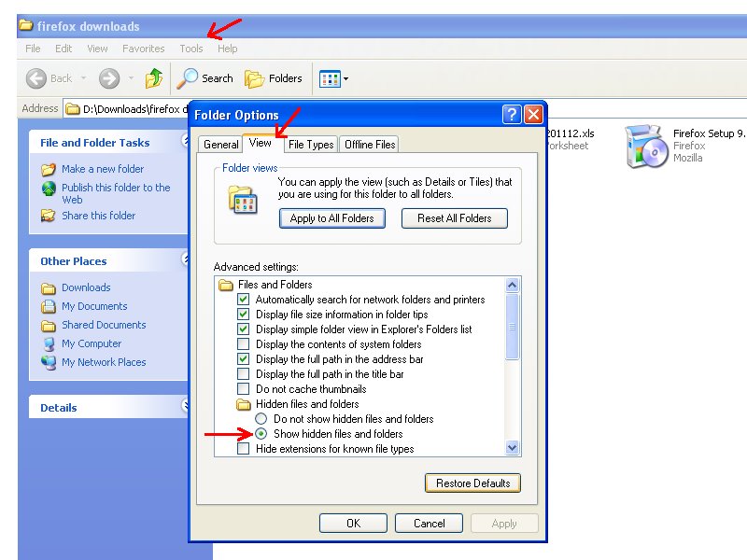Click Advanced settings scrollbar down arrow
The image size is (747, 560).
[512, 448]
